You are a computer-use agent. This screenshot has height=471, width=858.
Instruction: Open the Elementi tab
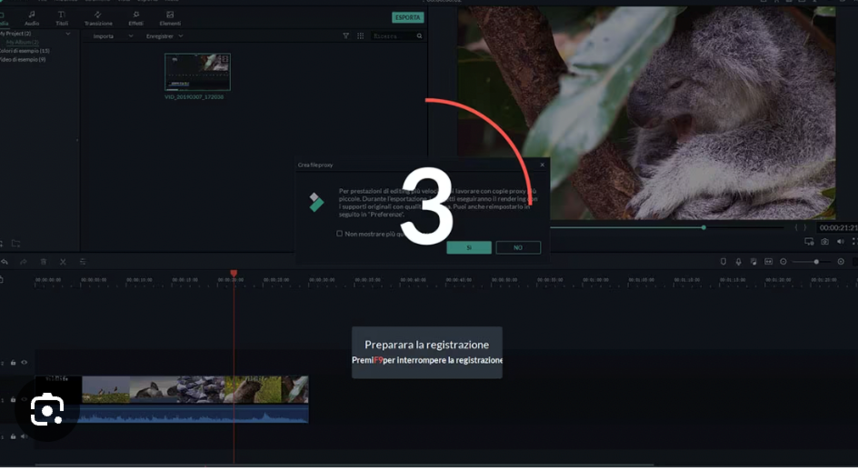click(x=170, y=18)
